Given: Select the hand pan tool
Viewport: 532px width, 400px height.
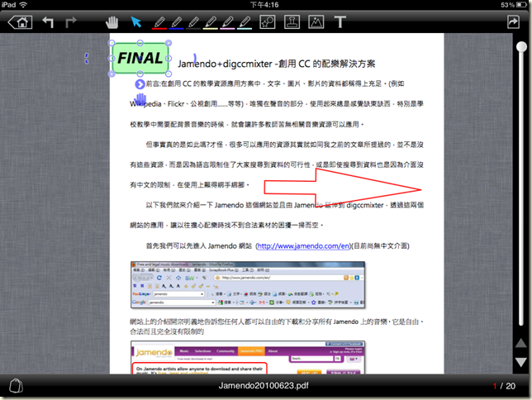Looking at the screenshot, I should 112,22.
